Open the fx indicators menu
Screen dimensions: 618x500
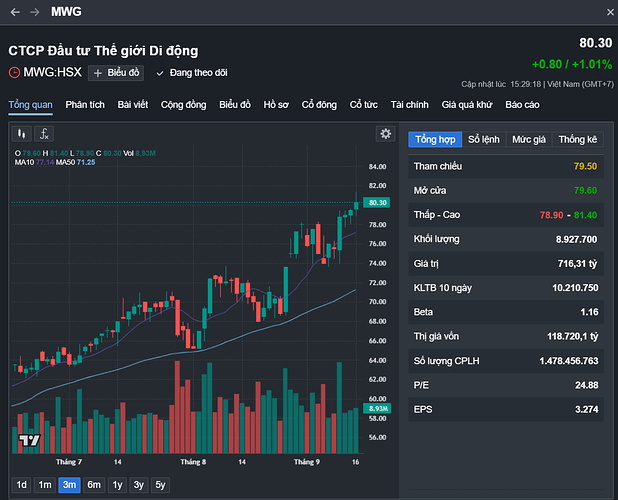45,133
